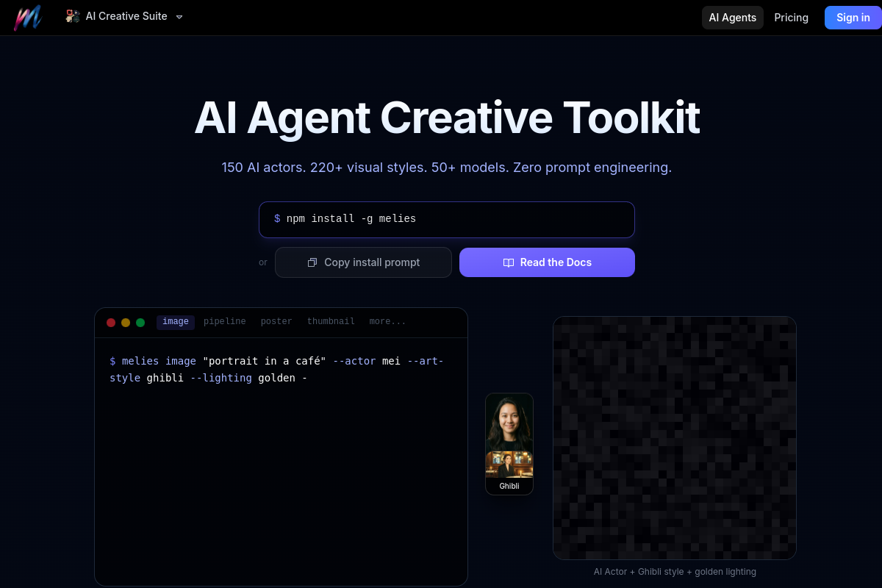
Task: Expand the AI Creative Suite dropdown arrow
Action: point(179,17)
